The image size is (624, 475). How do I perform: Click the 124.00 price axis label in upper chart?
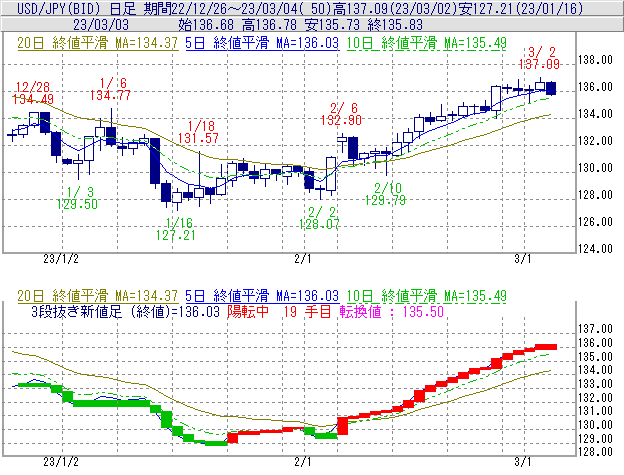click(595, 249)
